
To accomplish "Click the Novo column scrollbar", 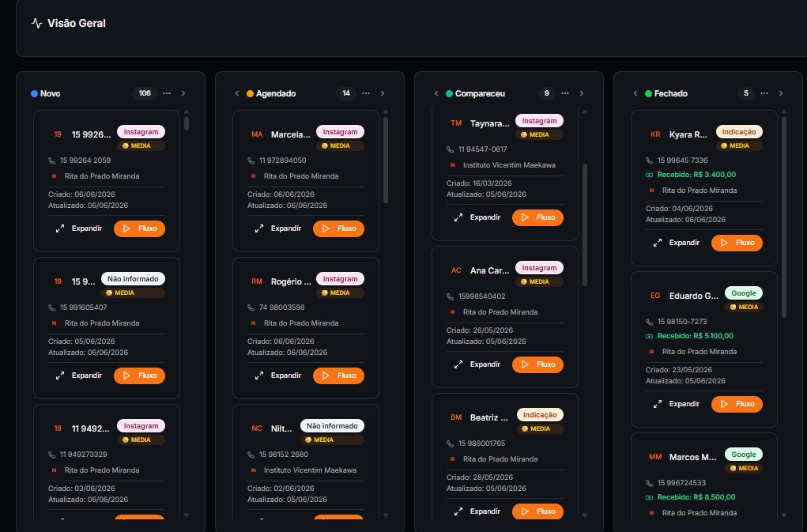I will coord(187,123).
